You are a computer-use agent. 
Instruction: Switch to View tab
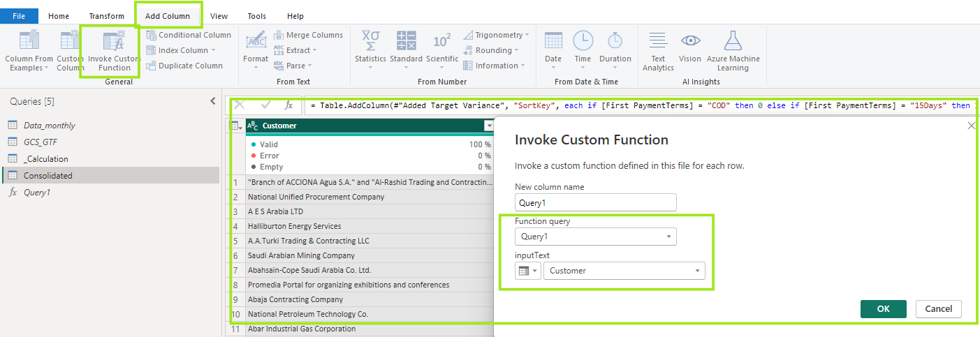pos(219,16)
